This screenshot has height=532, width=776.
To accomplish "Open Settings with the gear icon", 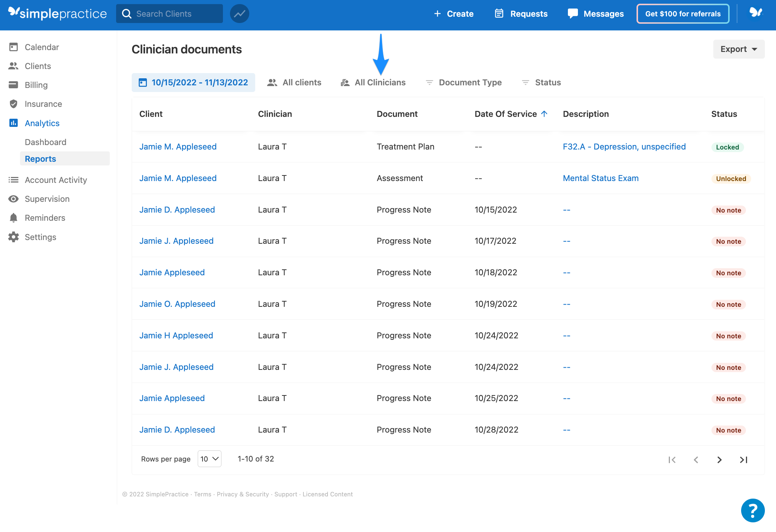I will 13,237.
